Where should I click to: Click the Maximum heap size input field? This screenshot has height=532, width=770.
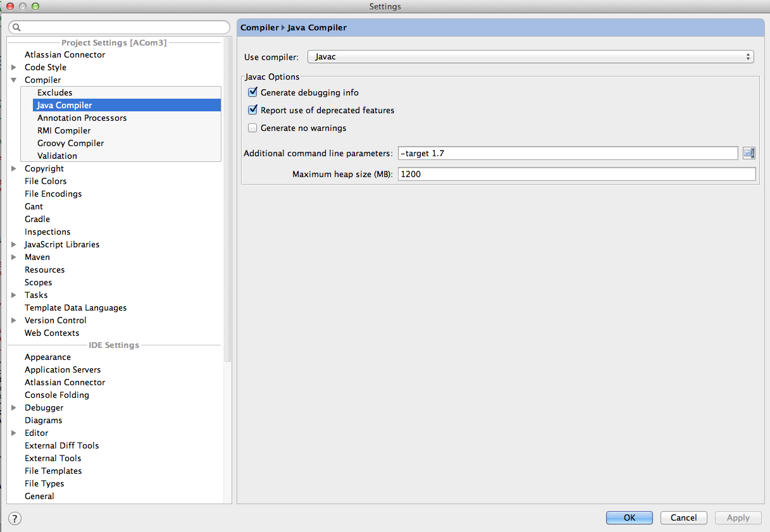coord(576,174)
